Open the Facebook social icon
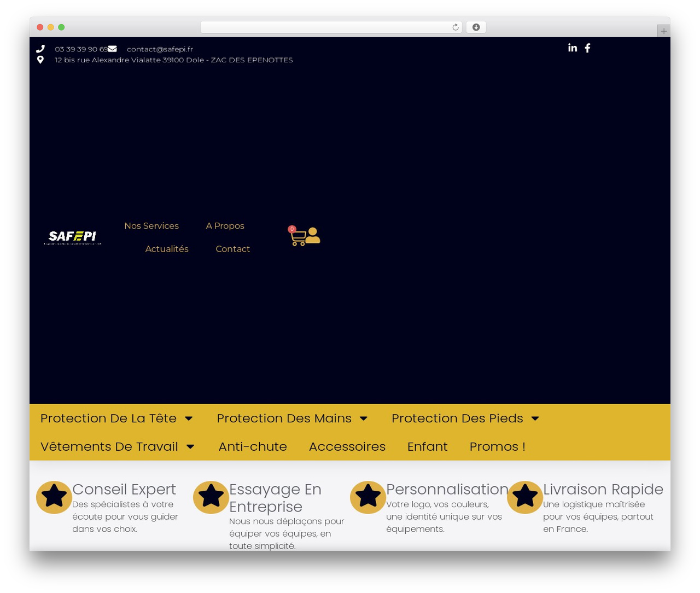The width and height of the screenshot is (700, 593). point(587,48)
